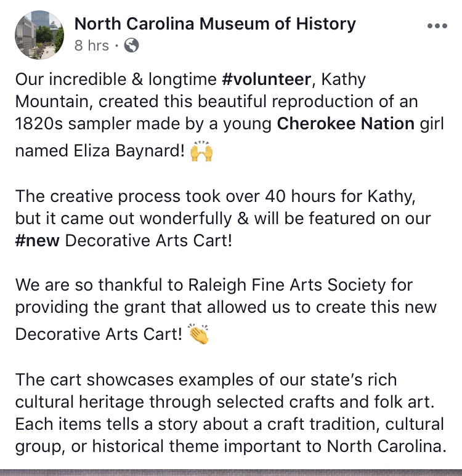The image size is (462, 476).
Task: Click the clapping hands emoji
Action: coord(197,334)
